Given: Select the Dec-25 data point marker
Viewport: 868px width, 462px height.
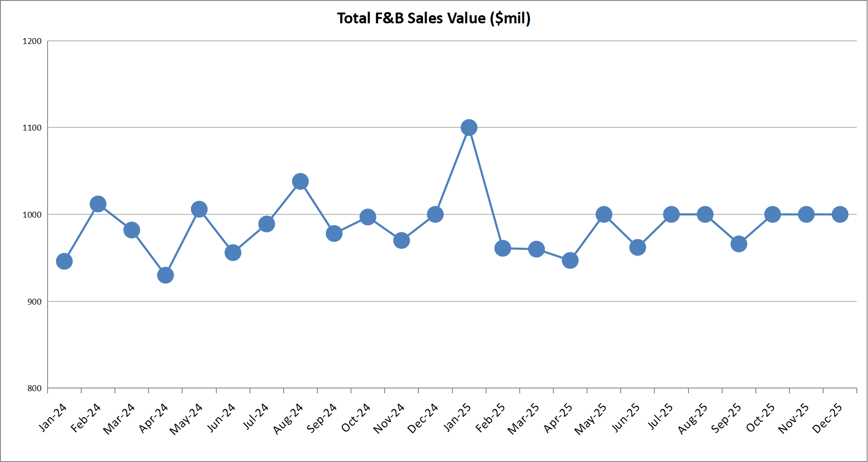Looking at the screenshot, I should pyautogui.click(x=840, y=214).
